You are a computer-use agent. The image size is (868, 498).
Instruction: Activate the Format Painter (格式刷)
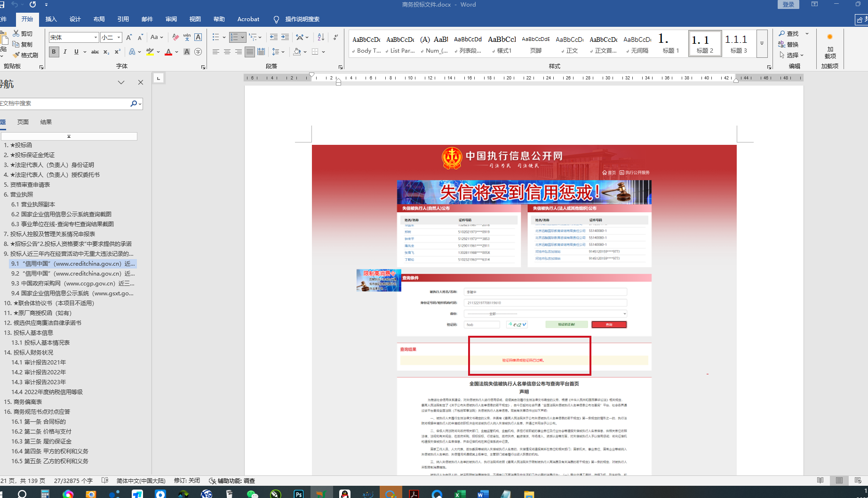click(x=25, y=55)
